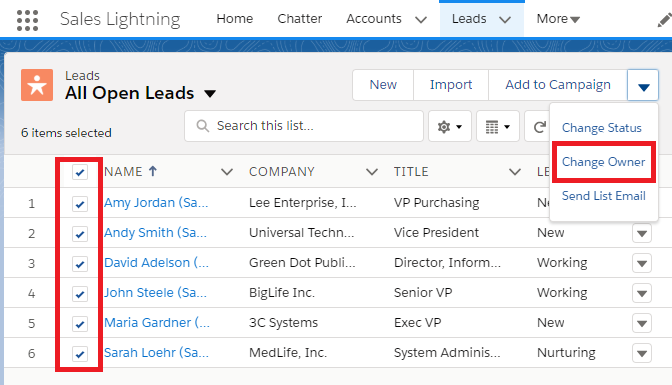Click the Search this list field
Viewport: 672px width, 385px height.
pyautogui.click(x=304, y=126)
